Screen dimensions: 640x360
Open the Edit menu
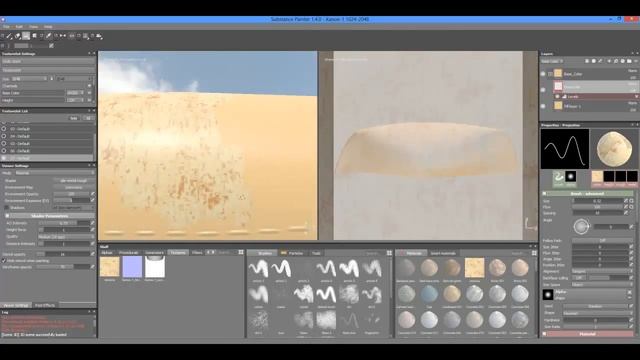tap(19, 27)
